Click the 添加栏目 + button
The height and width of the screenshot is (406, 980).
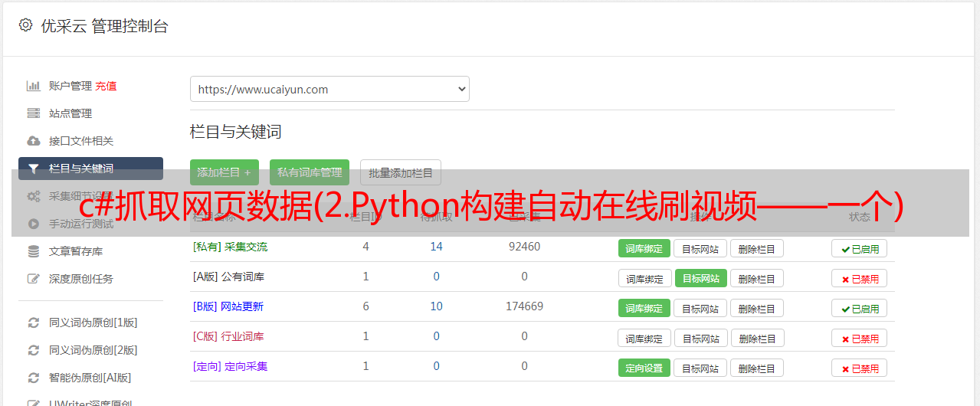click(x=225, y=172)
